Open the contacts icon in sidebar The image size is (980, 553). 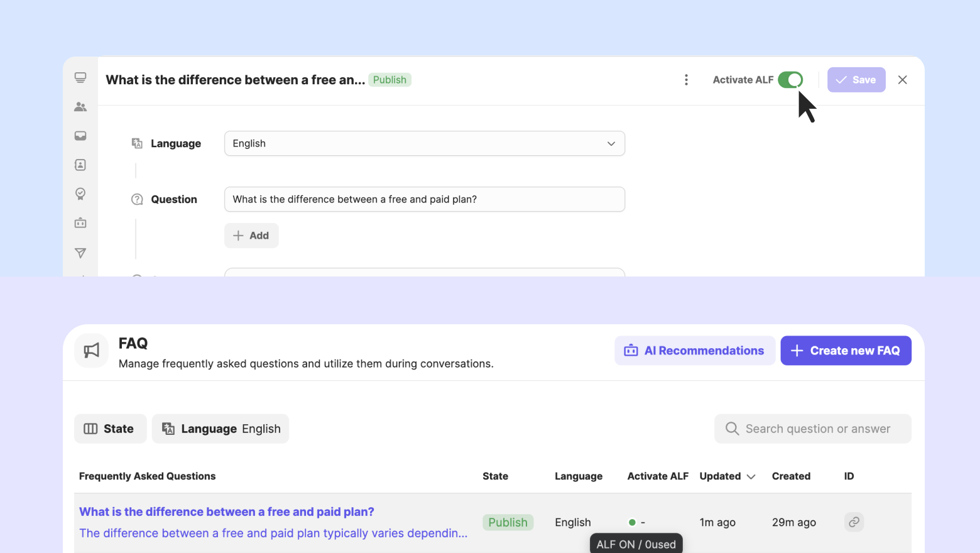coord(80,165)
